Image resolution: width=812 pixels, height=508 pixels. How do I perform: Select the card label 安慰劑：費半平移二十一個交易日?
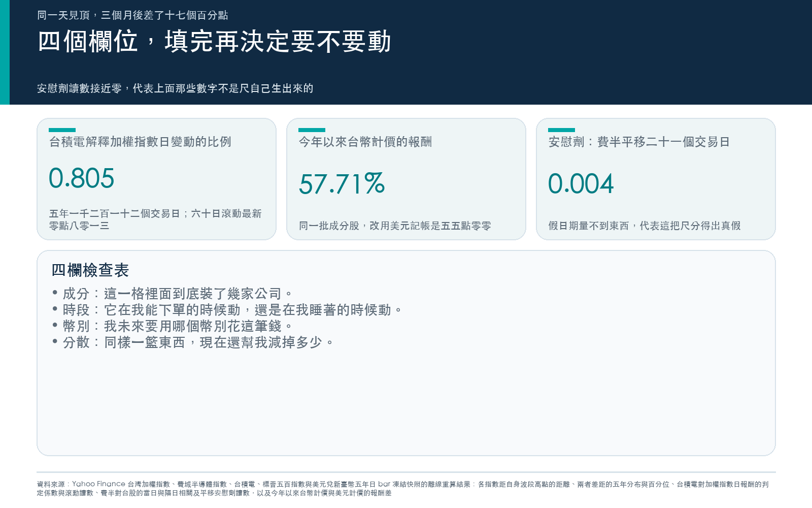(639, 142)
